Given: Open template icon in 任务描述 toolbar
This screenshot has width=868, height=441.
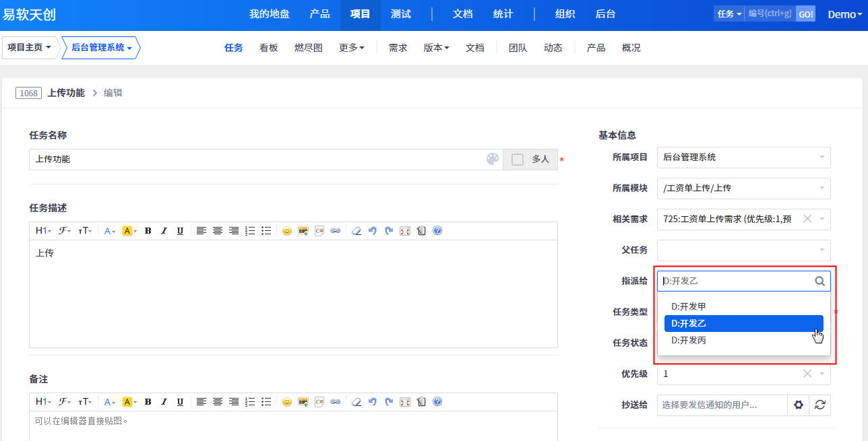Looking at the screenshot, I should click(x=421, y=231).
